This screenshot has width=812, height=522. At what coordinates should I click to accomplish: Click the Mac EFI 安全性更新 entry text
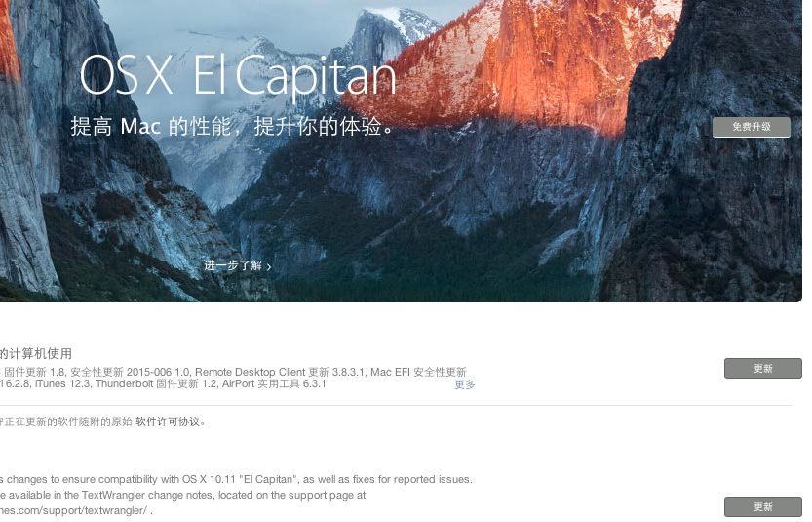(x=418, y=372)
